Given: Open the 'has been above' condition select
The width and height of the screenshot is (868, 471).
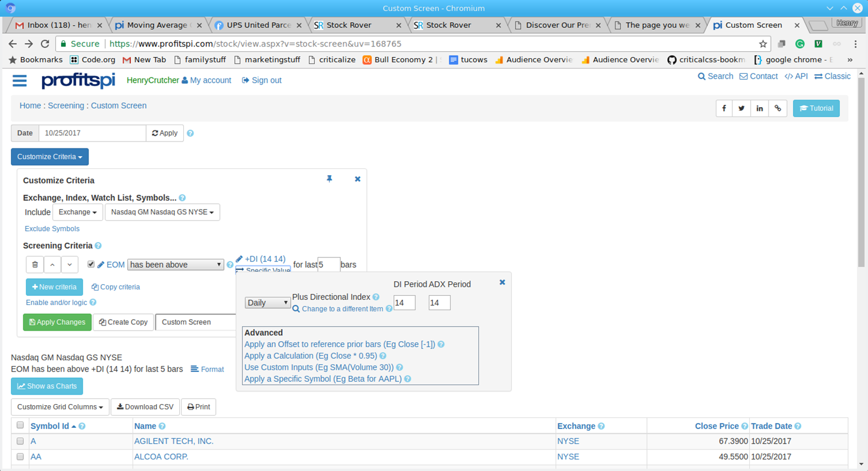Looking at the screenshot, I should (175, 264).
